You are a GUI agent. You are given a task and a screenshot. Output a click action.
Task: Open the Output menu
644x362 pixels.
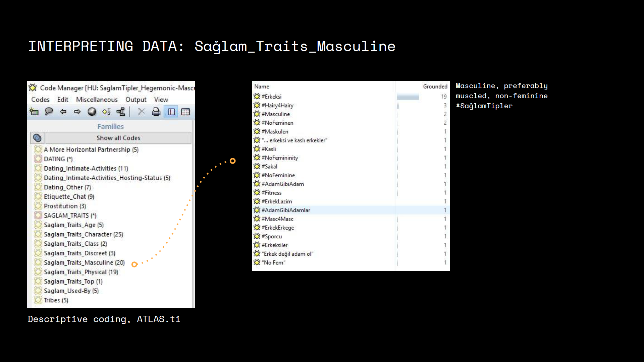136,100
